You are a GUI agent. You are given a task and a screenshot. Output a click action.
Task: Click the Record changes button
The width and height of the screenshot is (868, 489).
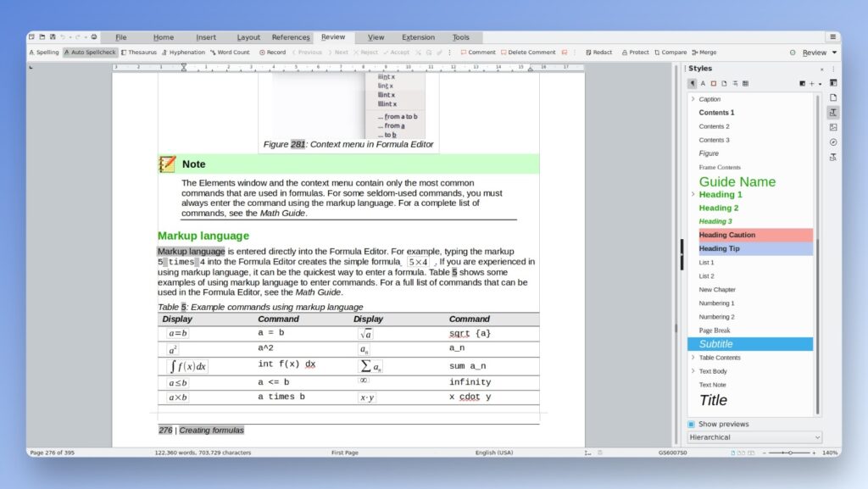272,53
